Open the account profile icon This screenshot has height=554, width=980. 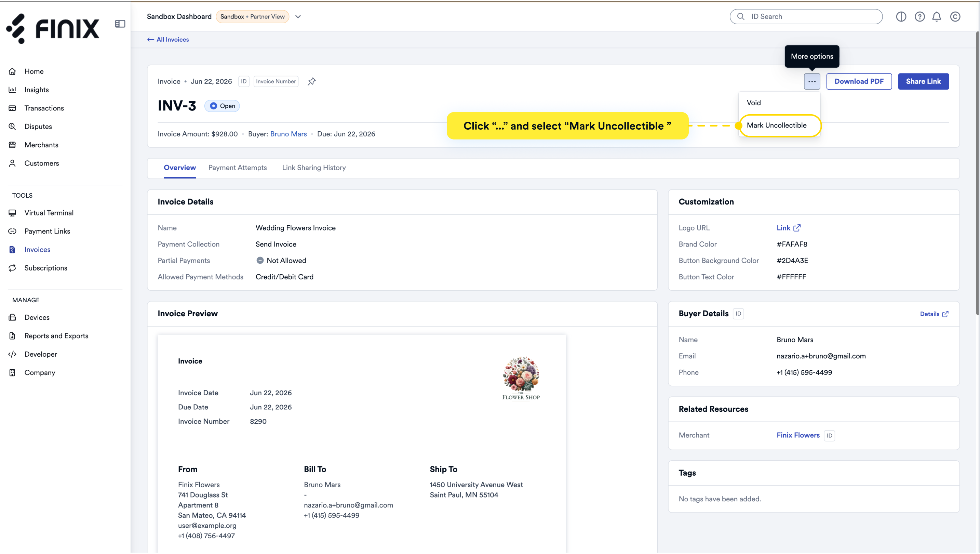click(955, 17)
